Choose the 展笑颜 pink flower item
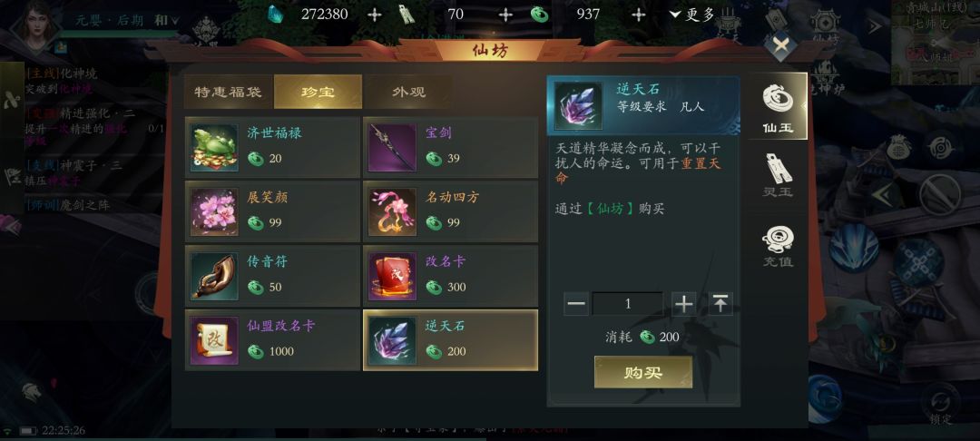Viewport: 980px width, 441px height. [272, 211]
